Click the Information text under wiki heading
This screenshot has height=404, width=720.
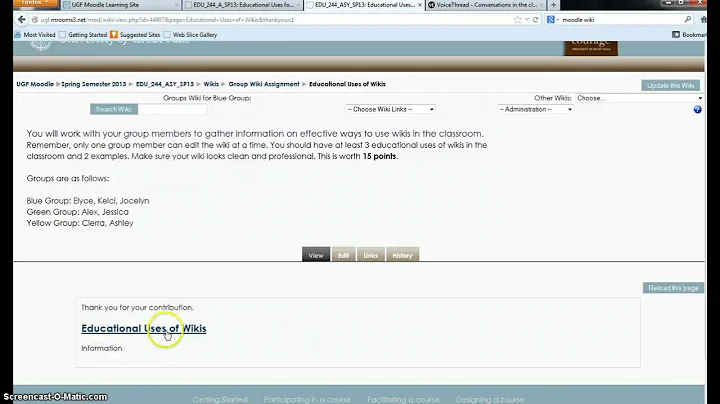click(x=101, y=348)
